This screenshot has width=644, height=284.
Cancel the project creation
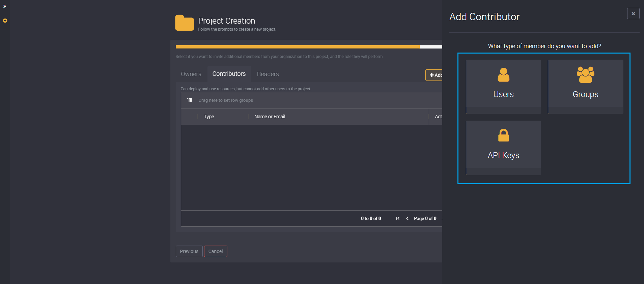tap(216, 251)
